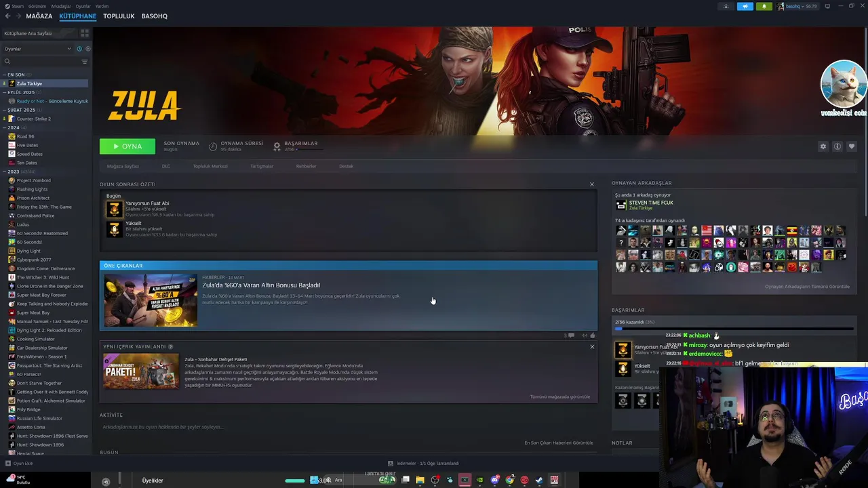Image resolution: width=868 pixels, height=488 pixels.
Task: Dismiss the new content released panel
Action: coord(591,346)
